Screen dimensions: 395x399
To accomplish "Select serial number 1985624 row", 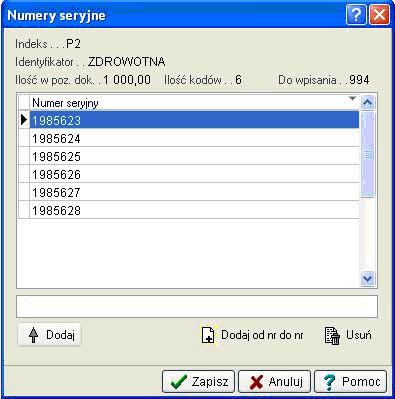I will 194,138.
